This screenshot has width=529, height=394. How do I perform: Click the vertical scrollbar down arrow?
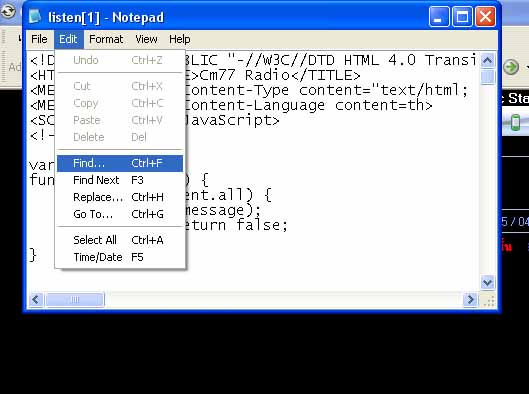pos(487,282)
